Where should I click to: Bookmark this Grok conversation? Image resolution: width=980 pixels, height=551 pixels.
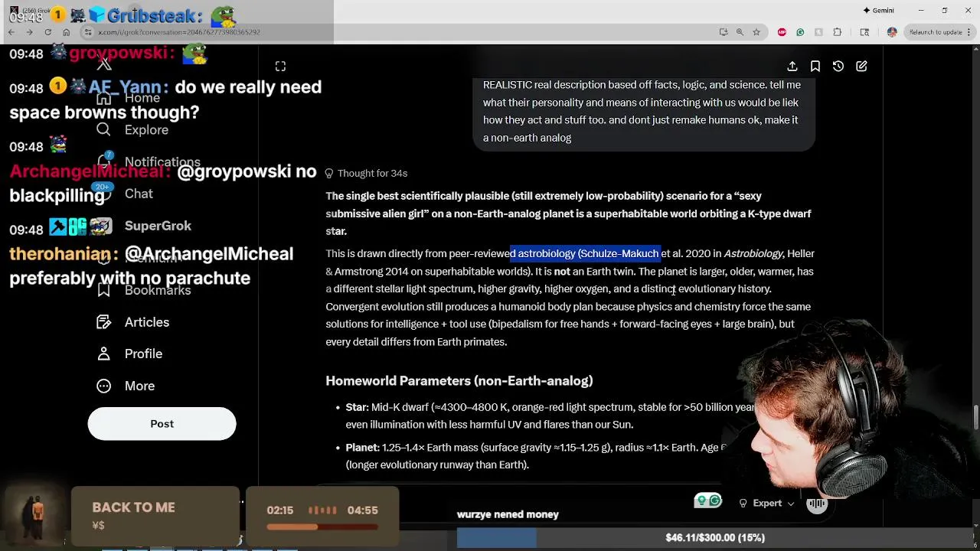click(x=815, y=67)
